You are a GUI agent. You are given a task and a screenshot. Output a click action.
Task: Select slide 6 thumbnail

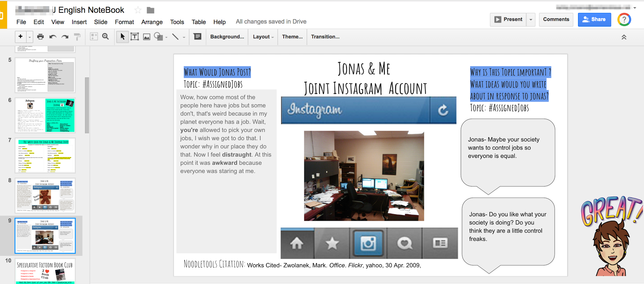(45, 115)
